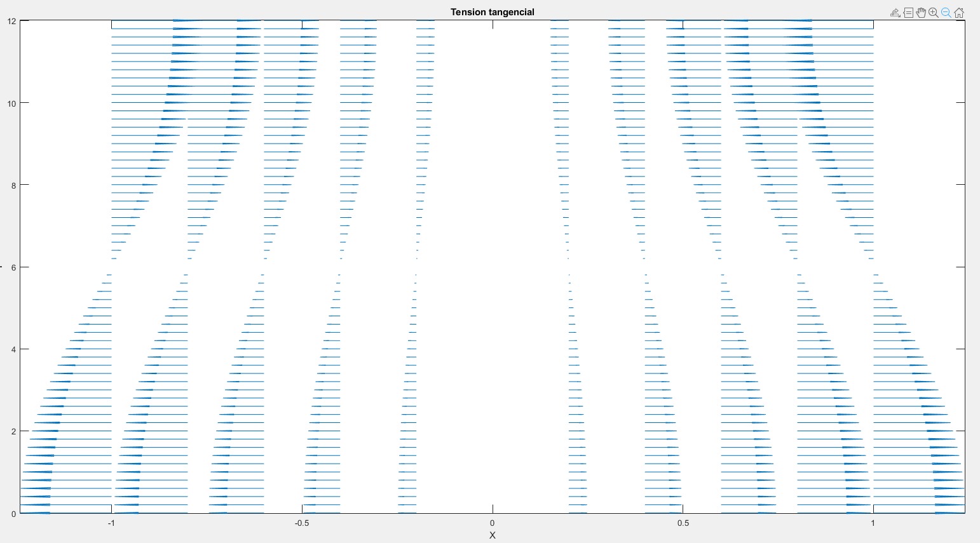Activate the pan hand tool
Image resolution: width=980 pixels, height=543 pixels.
pyautogui.click(x=920, y=13)
